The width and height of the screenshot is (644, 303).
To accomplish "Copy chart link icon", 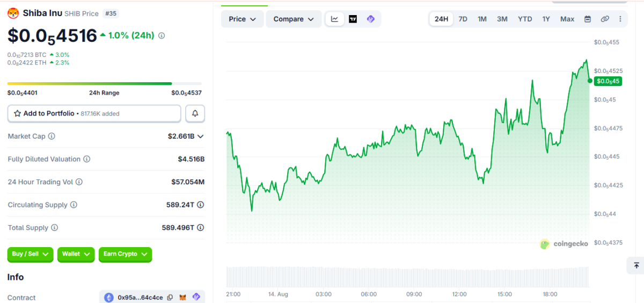I will (x=605, y=19).
